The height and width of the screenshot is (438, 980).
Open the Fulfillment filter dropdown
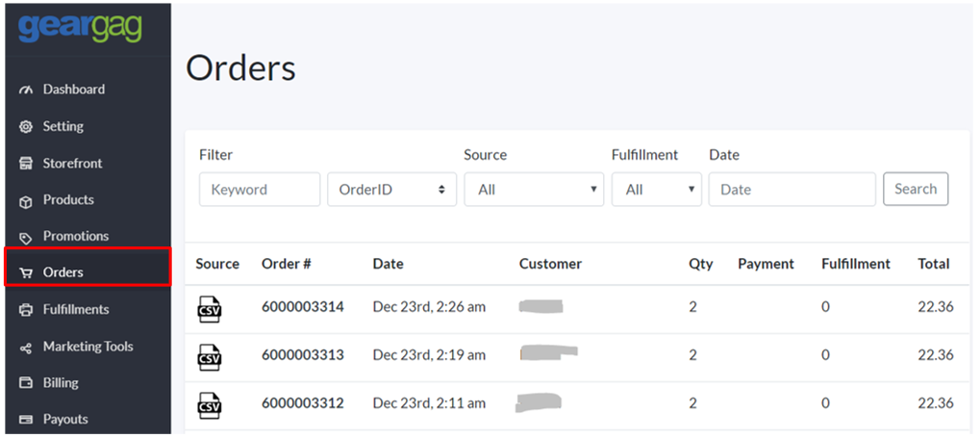656,190
